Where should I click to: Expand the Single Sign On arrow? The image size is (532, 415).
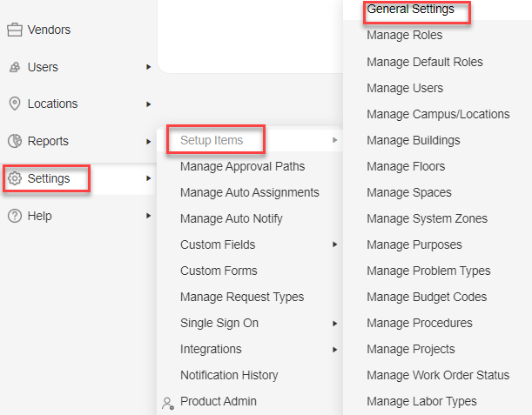coord(335,323)
